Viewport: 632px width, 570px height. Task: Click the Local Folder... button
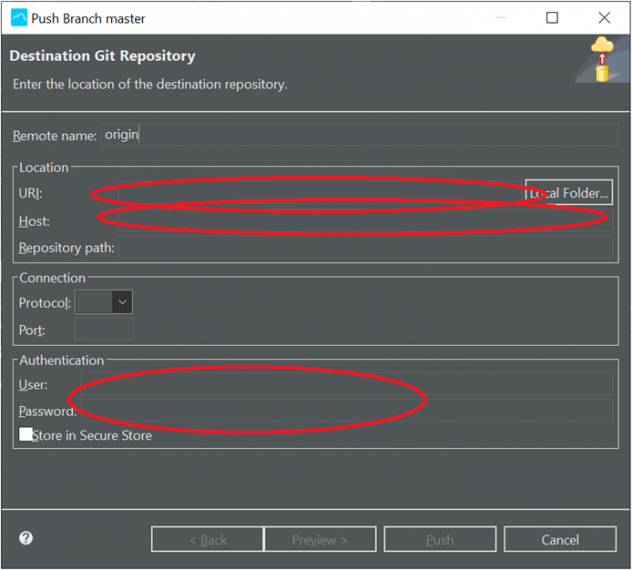click(568, 193)
